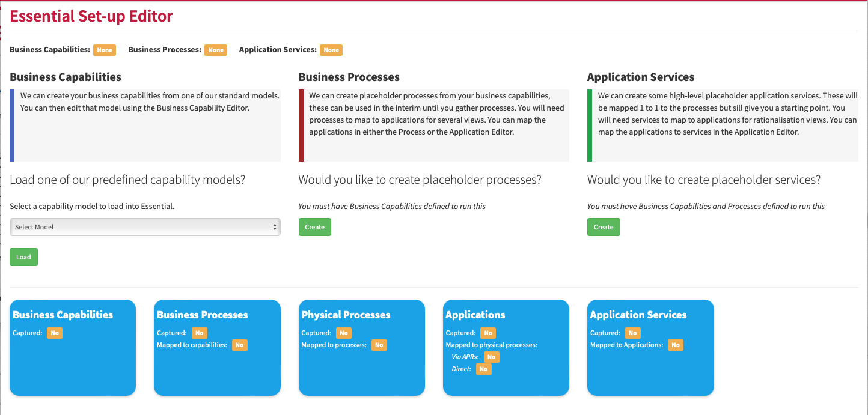Click the 'Mapped to capabilities' No badge

click(239, 345)
